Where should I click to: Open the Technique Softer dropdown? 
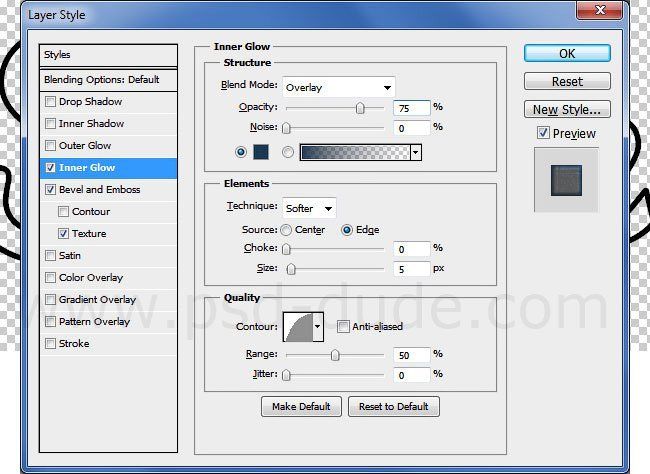tap(309, 208)
